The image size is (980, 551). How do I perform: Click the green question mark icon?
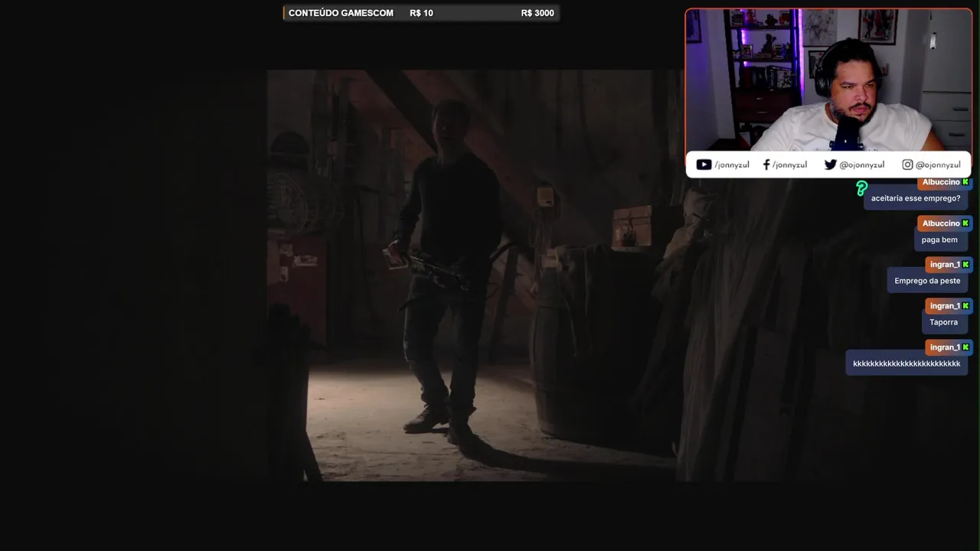pyautogui.click(x=861, y=188)
